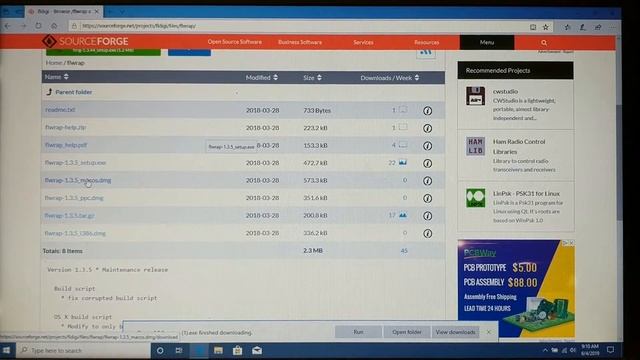Screen dimensions: 640x360
Task: Download flwrap-1.3.5_ppc.dmg
Action: [74, 198]
